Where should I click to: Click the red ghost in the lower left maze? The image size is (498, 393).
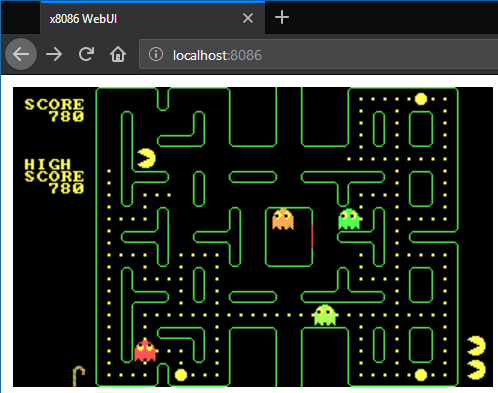tap(145, 351)
